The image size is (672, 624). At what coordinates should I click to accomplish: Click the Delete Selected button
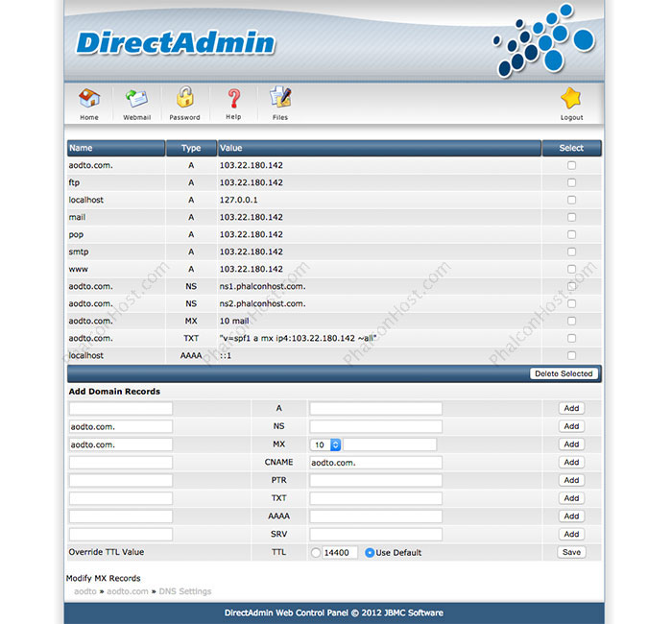pos(564,373)
